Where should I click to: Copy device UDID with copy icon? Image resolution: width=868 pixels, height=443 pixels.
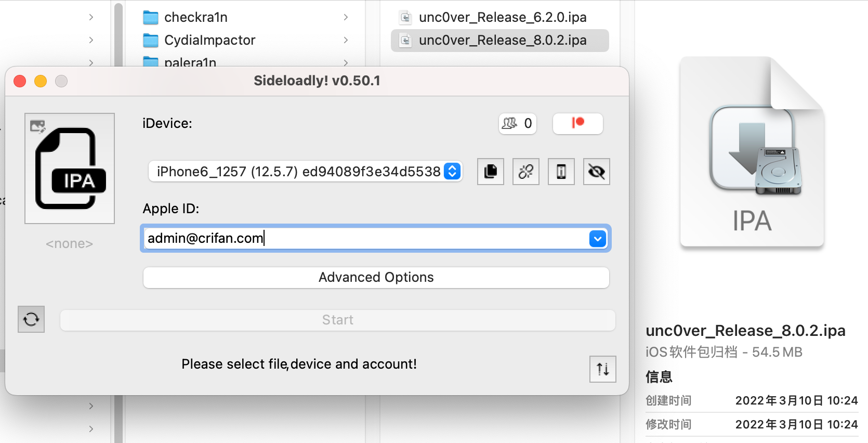pos(491,172)
